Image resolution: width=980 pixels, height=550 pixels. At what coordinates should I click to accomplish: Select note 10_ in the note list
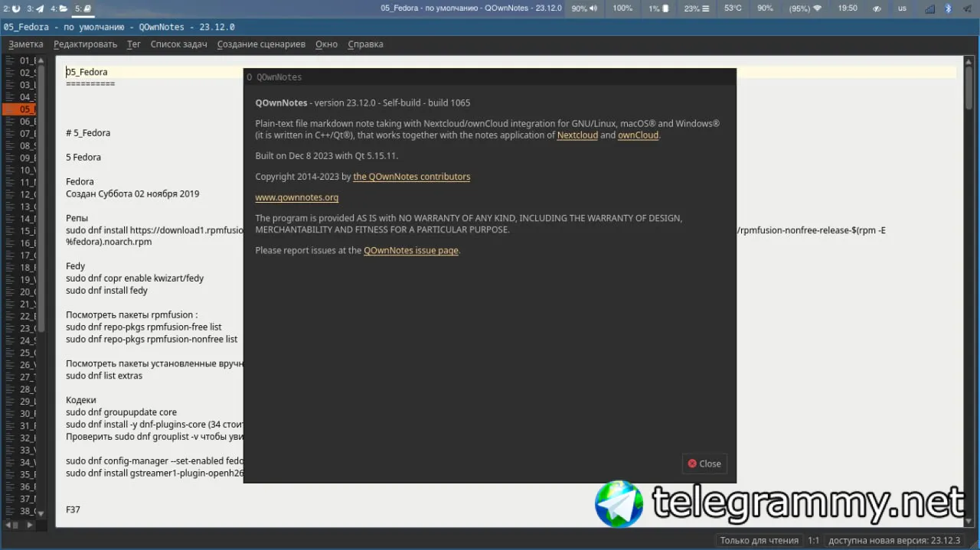[x=19, y=170]
